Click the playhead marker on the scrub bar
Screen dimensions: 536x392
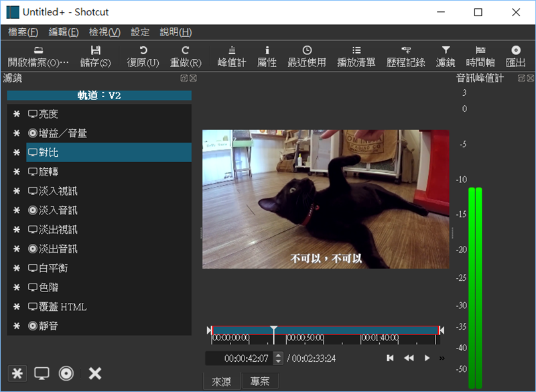point(273,330)
